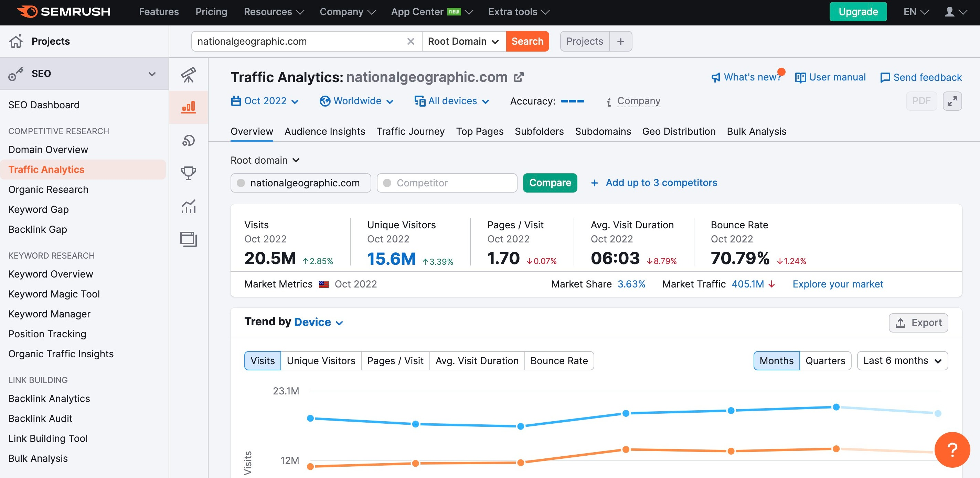Click the green Compare button
This screenshot has width=980, height=478.
[x=550, y=183]
